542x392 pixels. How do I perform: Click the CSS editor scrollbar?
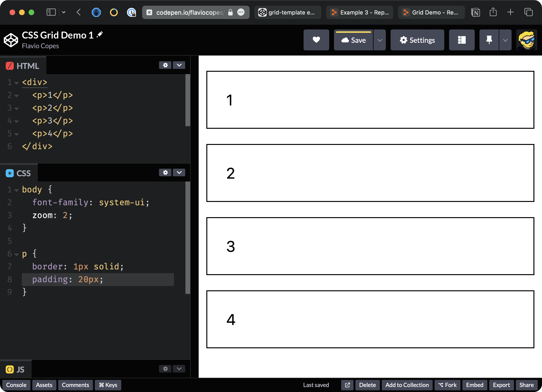pyautogui.click(x=188, y=237)
